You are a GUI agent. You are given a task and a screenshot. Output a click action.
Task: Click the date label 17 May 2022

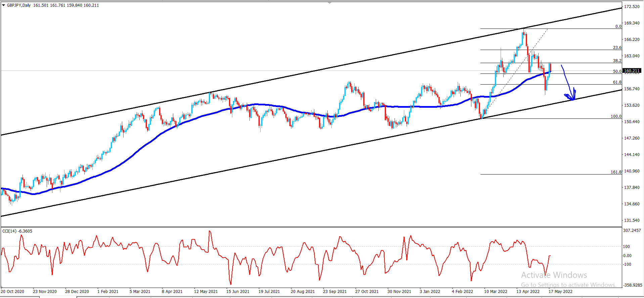[560, 292]
